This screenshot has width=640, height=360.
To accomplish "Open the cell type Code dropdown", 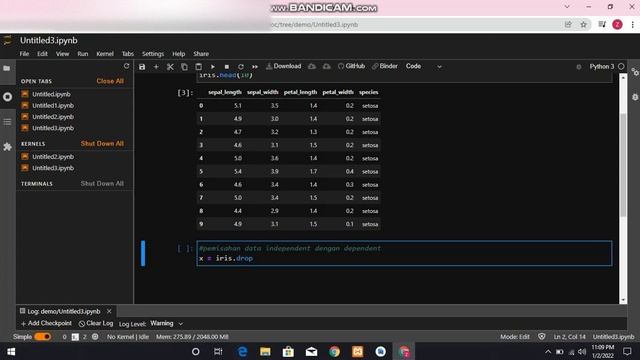I will tap(424, 66).
